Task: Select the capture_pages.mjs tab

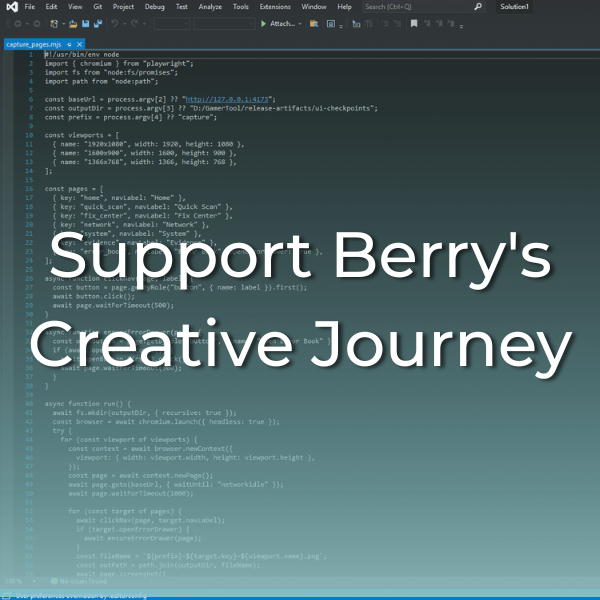Action: click(x=34, y=45)
